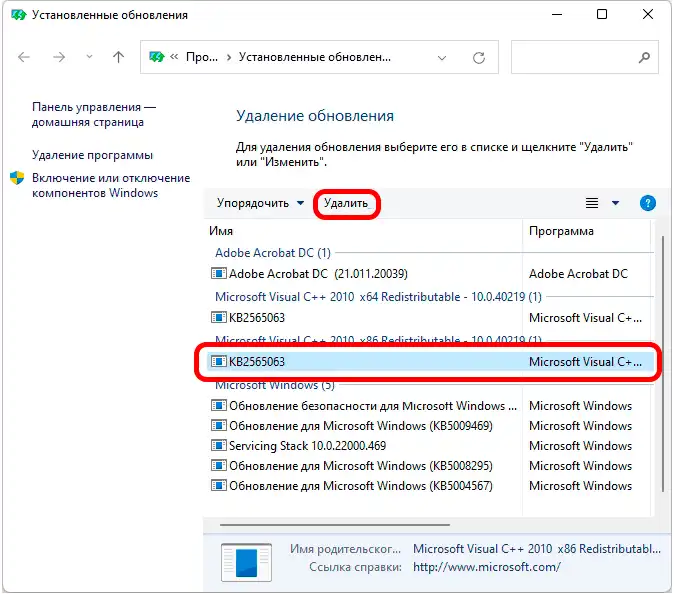Click the shield icon beside Windows components
This screenshot has width=674, height=594.
click(x=17, y=178)
